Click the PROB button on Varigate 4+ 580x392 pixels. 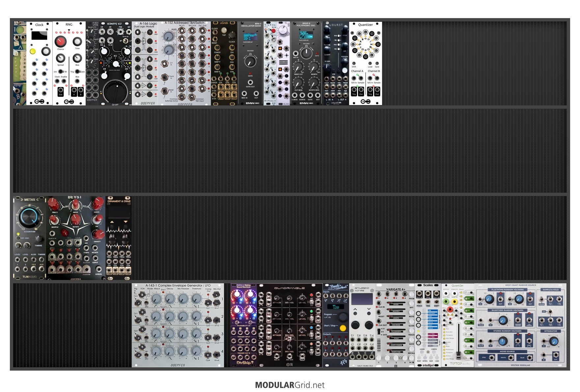tap(411, 294)
